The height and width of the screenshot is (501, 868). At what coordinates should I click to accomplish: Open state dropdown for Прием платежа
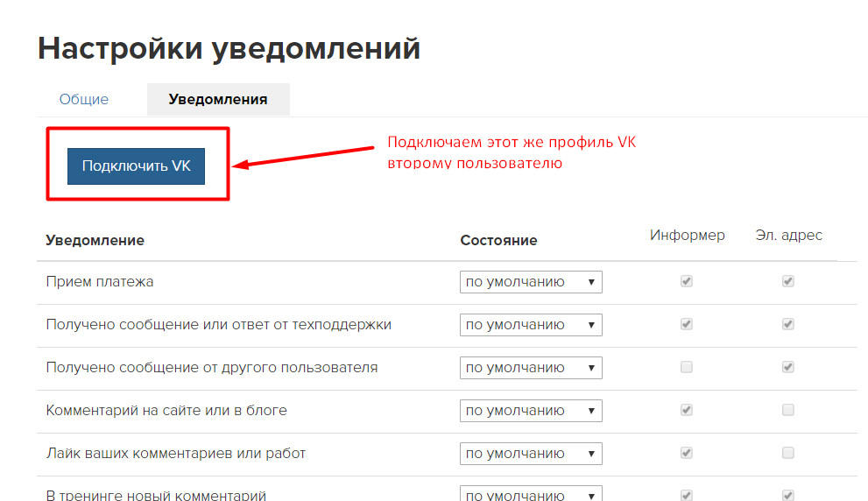coord(531,282)
